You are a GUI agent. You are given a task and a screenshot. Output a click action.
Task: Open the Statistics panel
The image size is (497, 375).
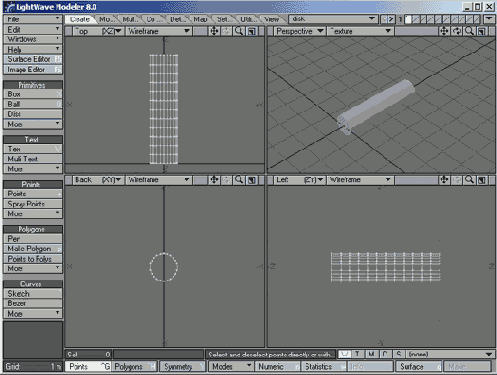(324, 367)
